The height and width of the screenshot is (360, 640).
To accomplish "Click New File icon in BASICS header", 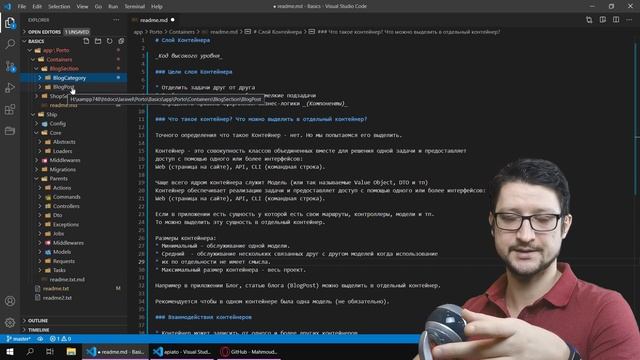I will 86,41.
